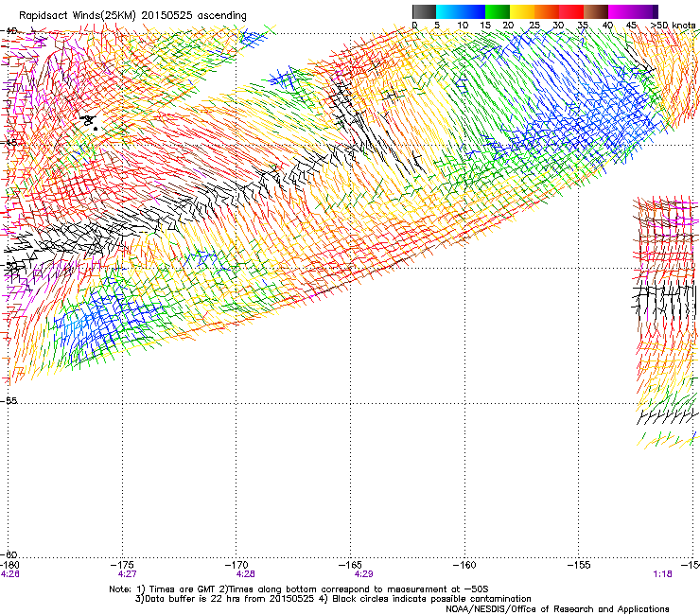The width and height of the screenshot is (700, 615).
Task: Click the longitude label -180
Action: (x=9, y=565)
